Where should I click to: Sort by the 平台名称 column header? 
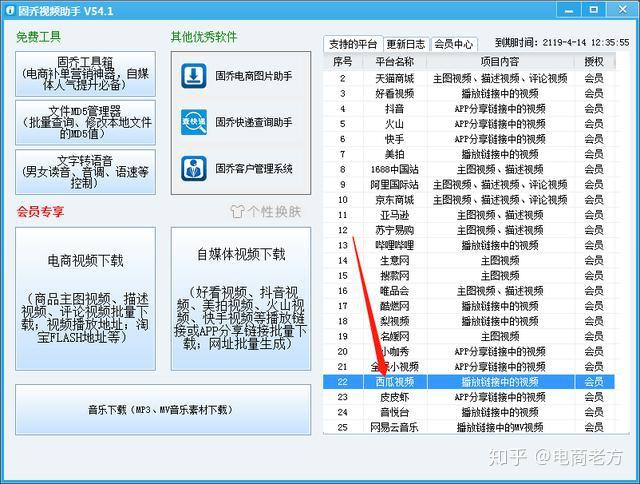click(x=394, y=62)
